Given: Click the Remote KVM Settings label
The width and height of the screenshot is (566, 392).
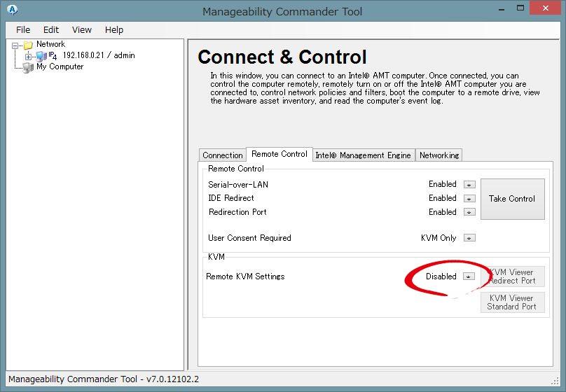Looking at the screenshot, I should [x=245, y=276].
